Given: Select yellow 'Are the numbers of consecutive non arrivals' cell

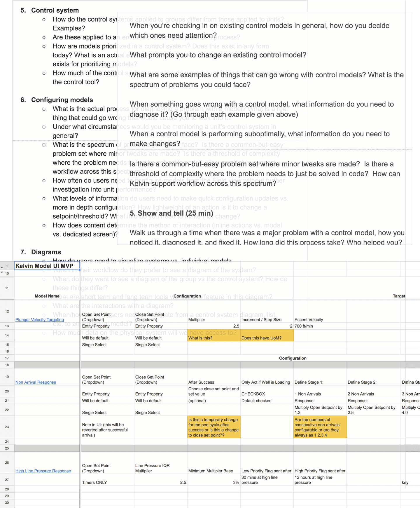Looking at the screenshot, I should 320,427.
